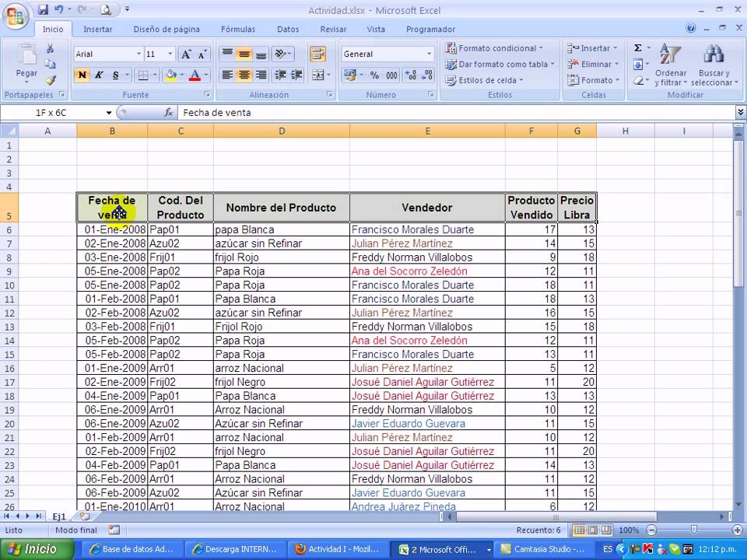This screenshot has width=747, height=560.
Task: Decrease decimal places
Action: (x=427, y=75)
